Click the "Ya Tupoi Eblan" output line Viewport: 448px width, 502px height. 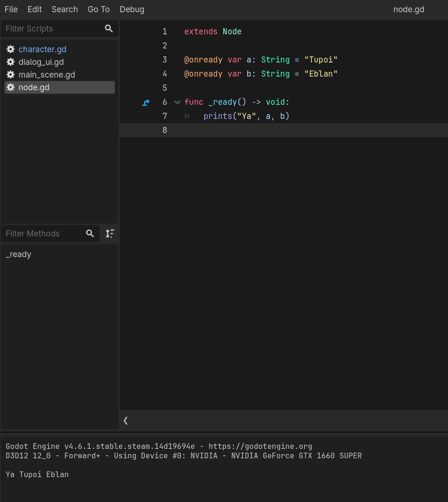tap(37, 474)
